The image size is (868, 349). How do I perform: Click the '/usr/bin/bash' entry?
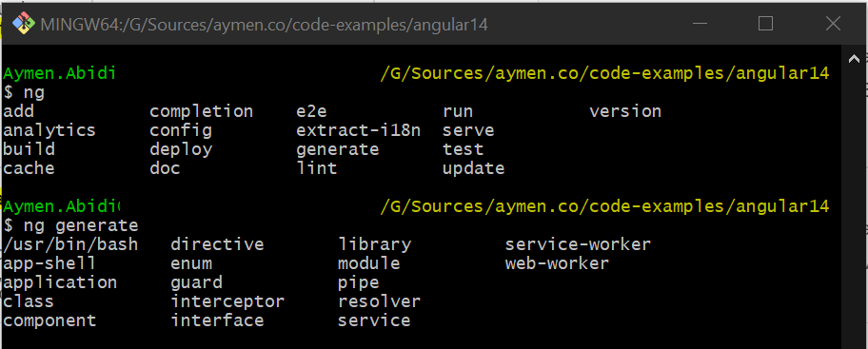click(x=70, y=244)
